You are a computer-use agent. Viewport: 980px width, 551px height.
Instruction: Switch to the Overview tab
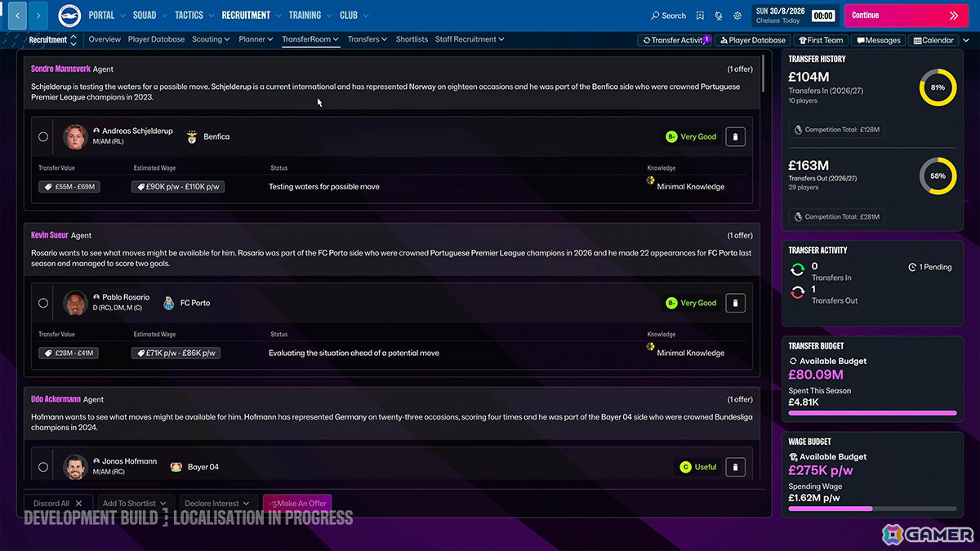click(105, 39)
